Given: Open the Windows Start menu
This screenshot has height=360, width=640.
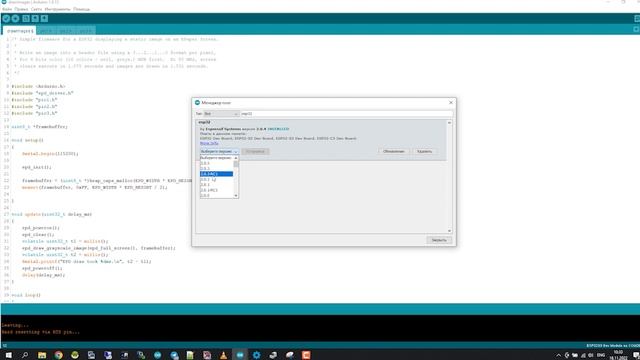Looking at the screenshot, I should pyautogui.click(x=8, y=355).
